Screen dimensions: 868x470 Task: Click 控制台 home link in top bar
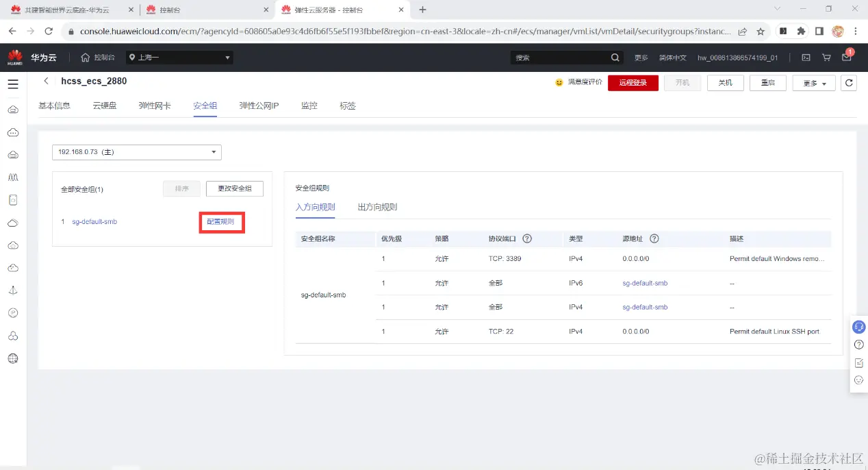(x=98, y=58)
